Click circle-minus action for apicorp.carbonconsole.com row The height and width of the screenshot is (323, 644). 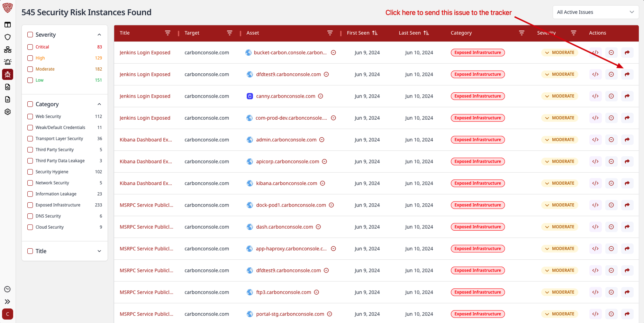(611, 161)
